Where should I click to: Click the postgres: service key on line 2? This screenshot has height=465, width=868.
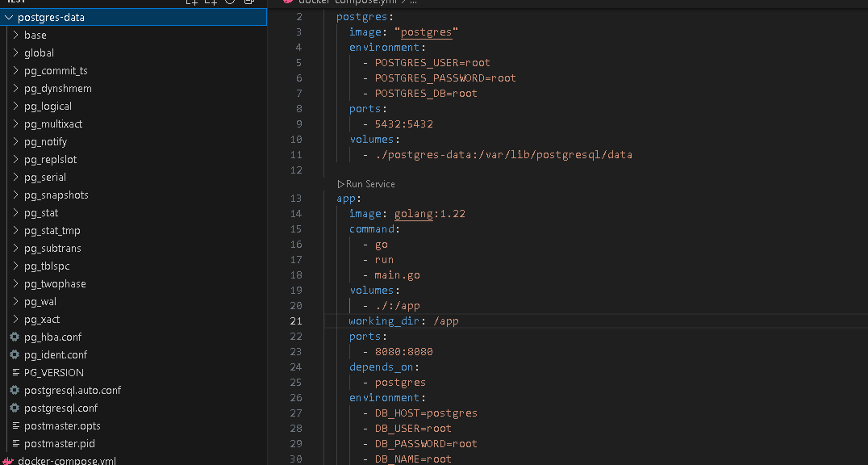(365, 17)
